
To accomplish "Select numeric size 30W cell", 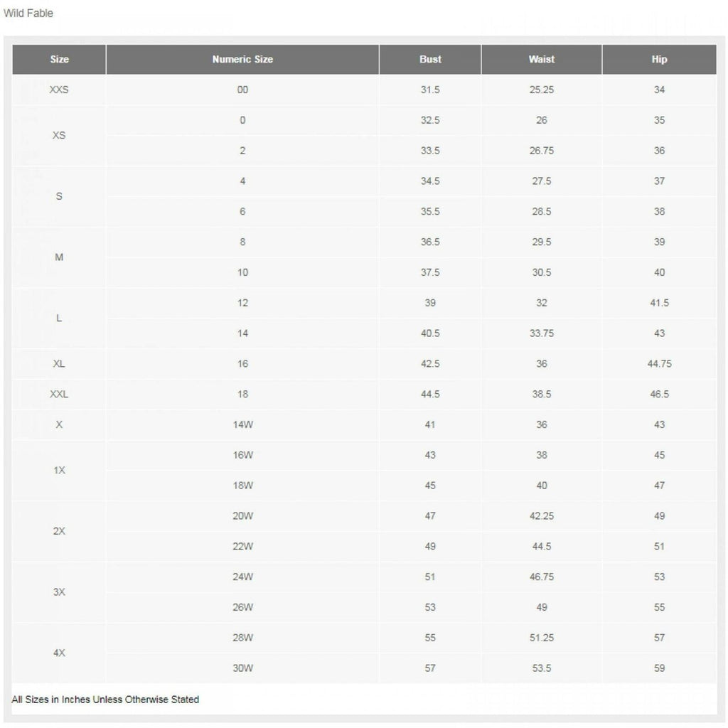I will [242, 668].
